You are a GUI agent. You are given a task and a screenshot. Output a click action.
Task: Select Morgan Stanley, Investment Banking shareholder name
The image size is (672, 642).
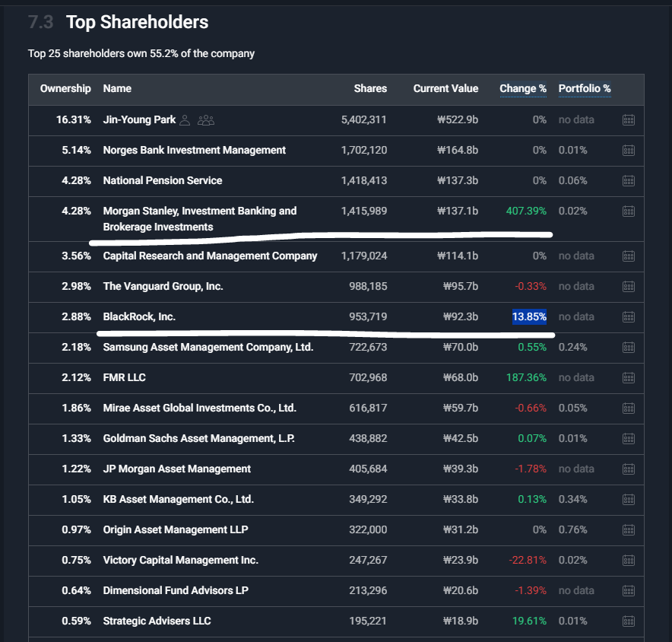point(200,219)
